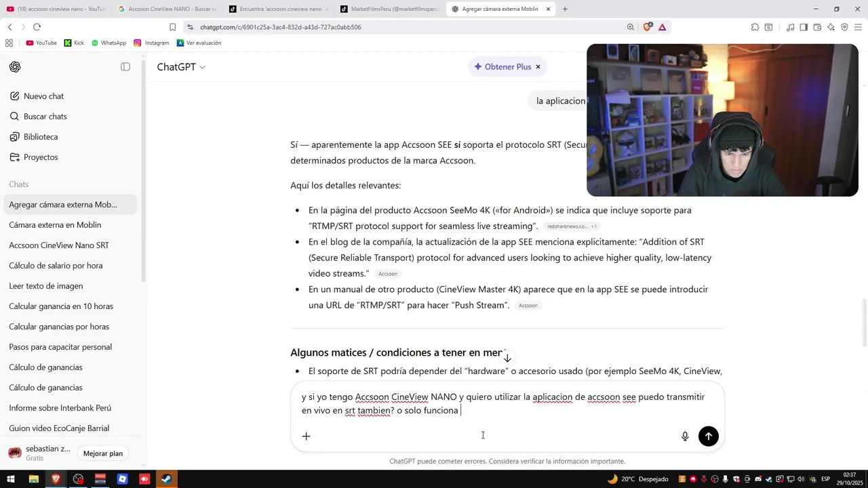This screenshot has width=868, height=488.
Task: Click the Brave Rewards triangle icon
Action: tap(662, 27)
